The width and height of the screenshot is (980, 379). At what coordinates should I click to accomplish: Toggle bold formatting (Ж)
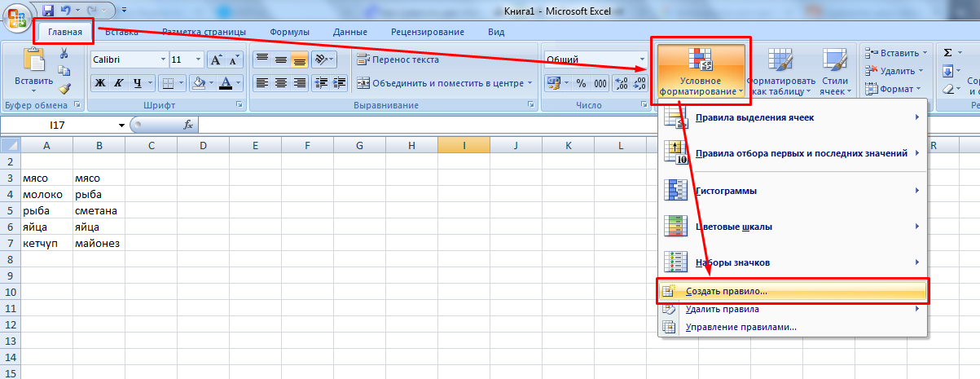click(100, 83)
